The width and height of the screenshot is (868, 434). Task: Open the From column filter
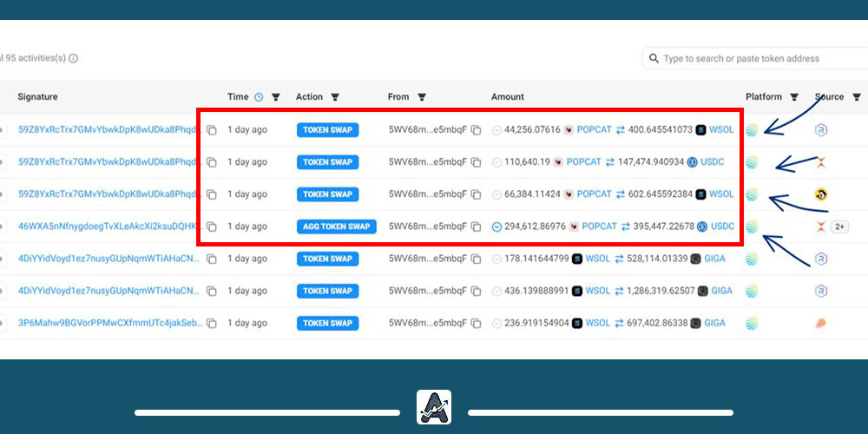pos(422,97)
